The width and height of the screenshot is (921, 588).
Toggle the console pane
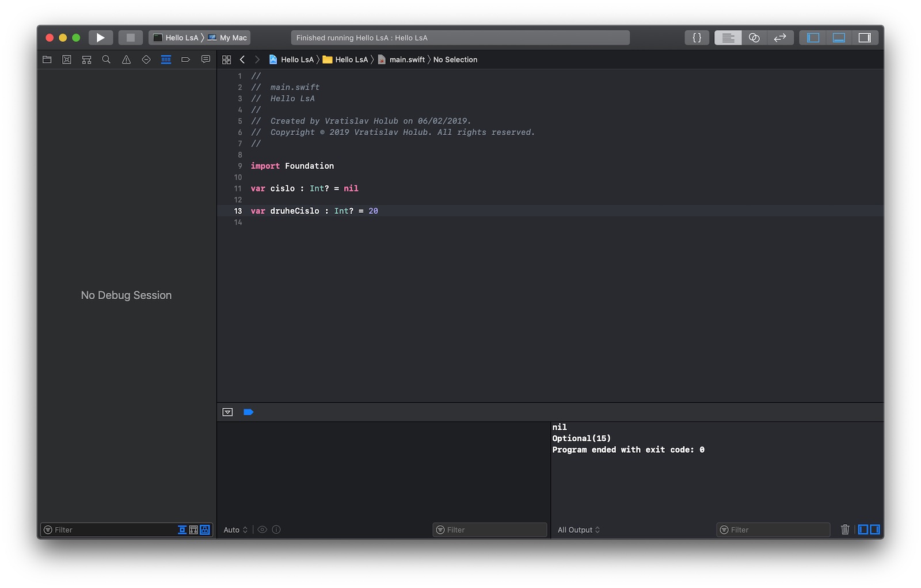(x=874, y=530)
